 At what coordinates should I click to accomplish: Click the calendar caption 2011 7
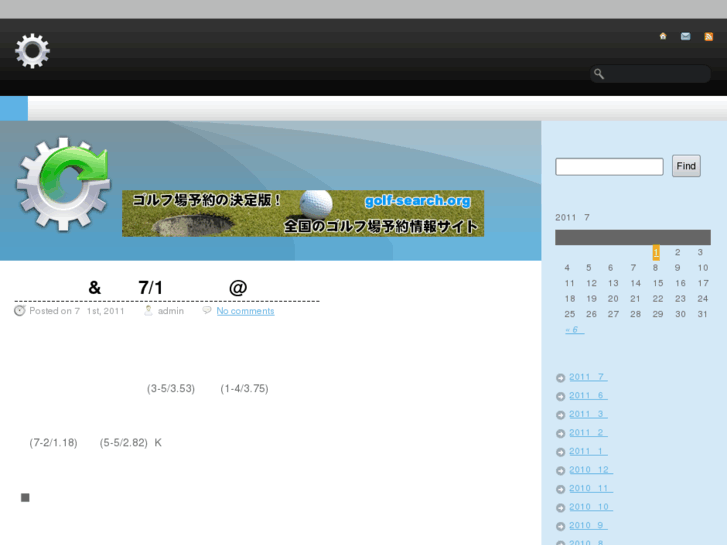(x=573, y=218)
